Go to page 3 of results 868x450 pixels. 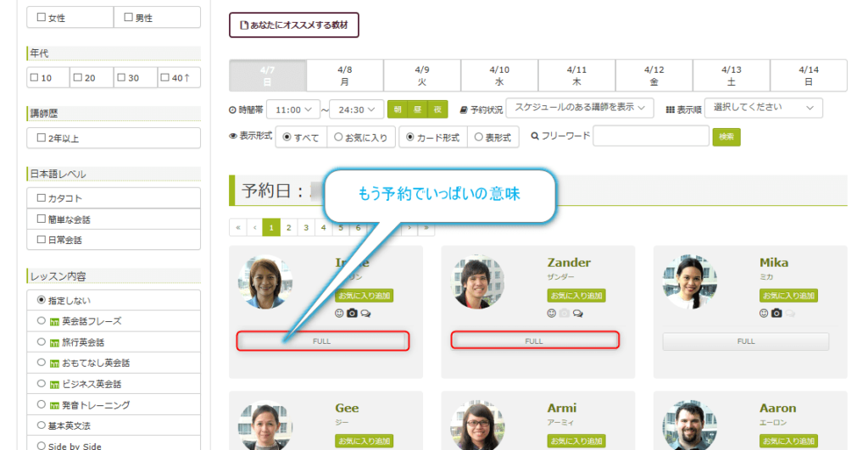(x=305, y=227)
